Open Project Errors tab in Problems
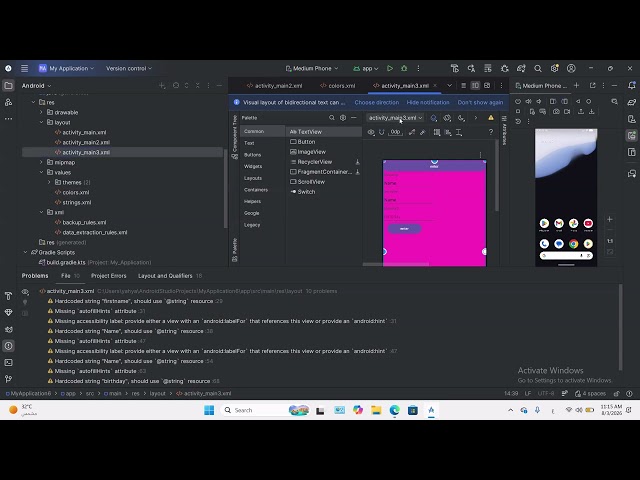This screenshot has height=480, width=640. [109, 276]
